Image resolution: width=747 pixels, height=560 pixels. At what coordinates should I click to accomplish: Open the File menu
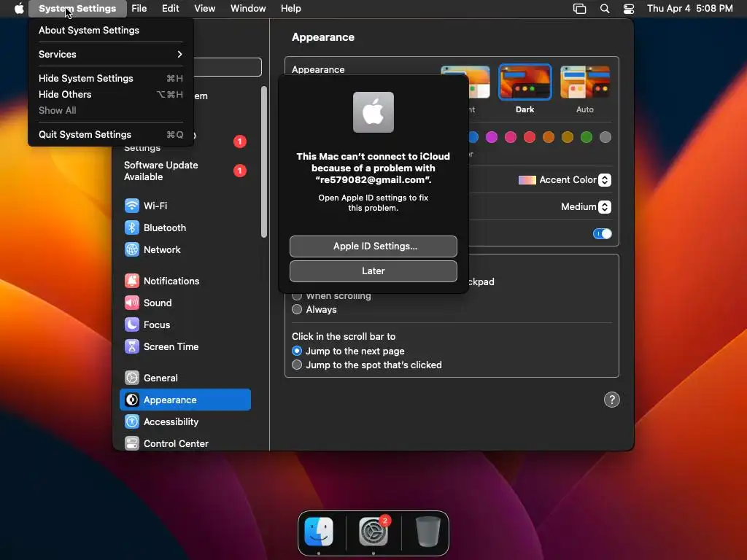[x=139, y=9]
